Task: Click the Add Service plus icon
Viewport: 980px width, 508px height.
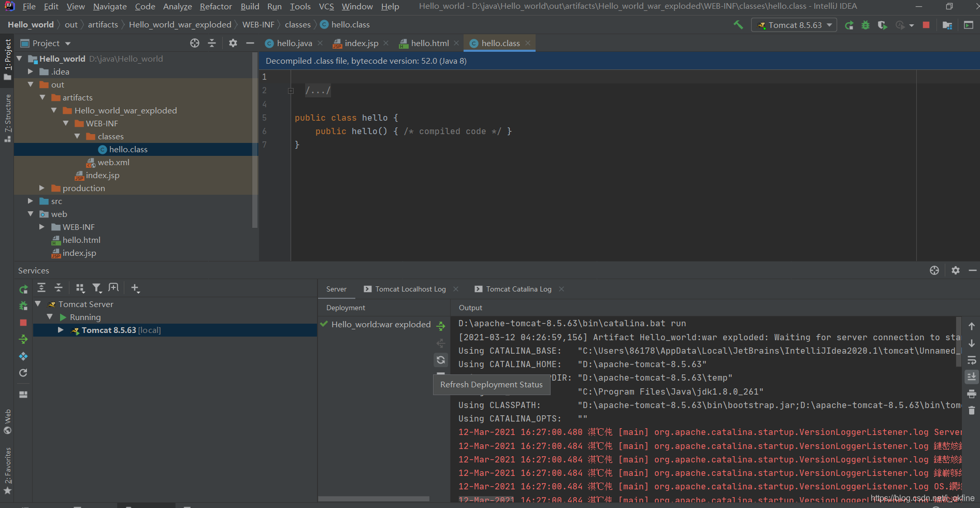Action: [x=135, y=288]
